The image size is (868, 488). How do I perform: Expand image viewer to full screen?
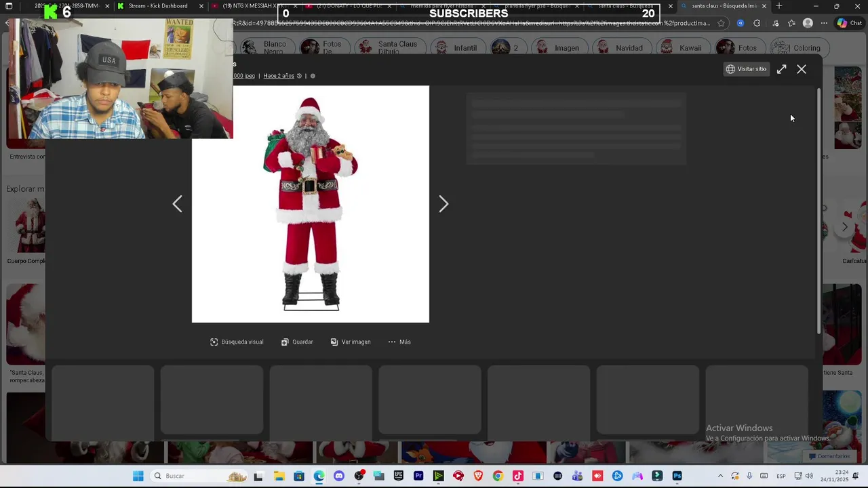pyautogui.click(x=782, y=69)
